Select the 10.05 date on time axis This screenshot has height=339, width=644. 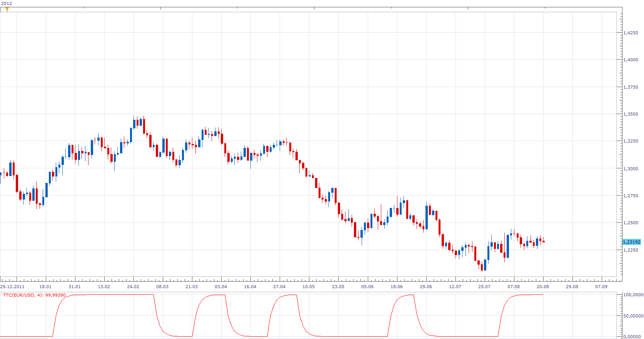309,287
